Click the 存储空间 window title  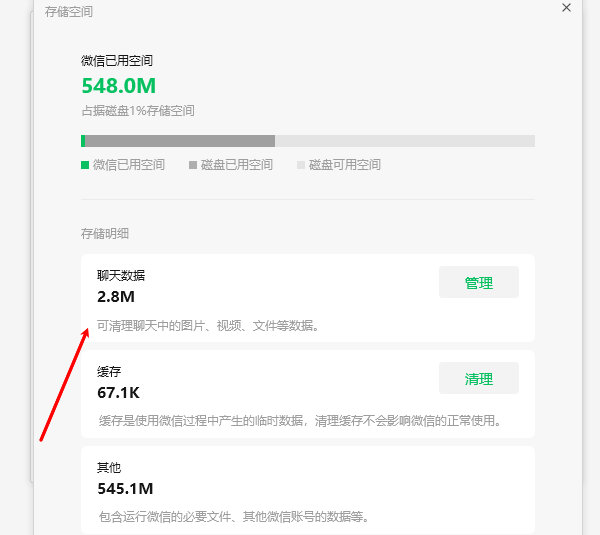click(69, 12)
